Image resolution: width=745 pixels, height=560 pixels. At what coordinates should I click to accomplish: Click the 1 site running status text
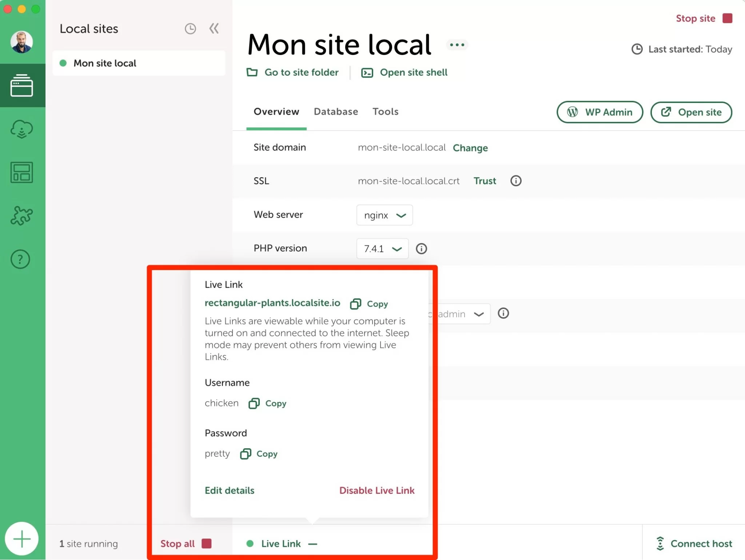coord(89,544)
